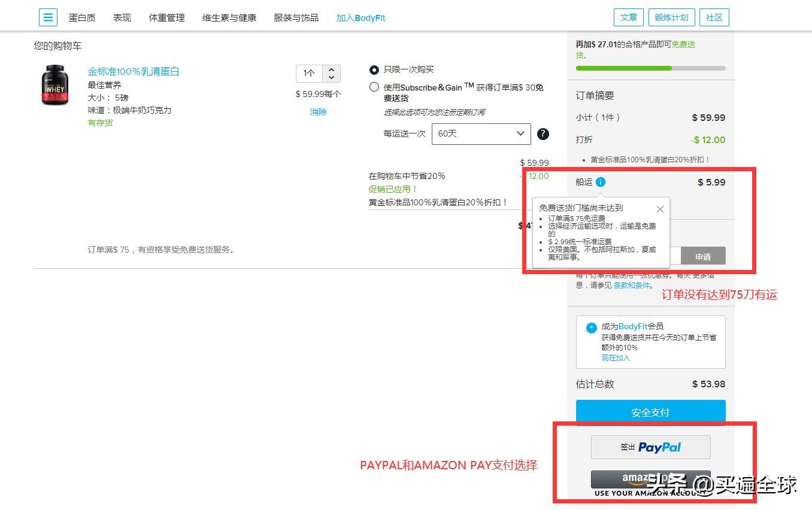Click the BodyFit membership plus icon

(x=592, y=327)
